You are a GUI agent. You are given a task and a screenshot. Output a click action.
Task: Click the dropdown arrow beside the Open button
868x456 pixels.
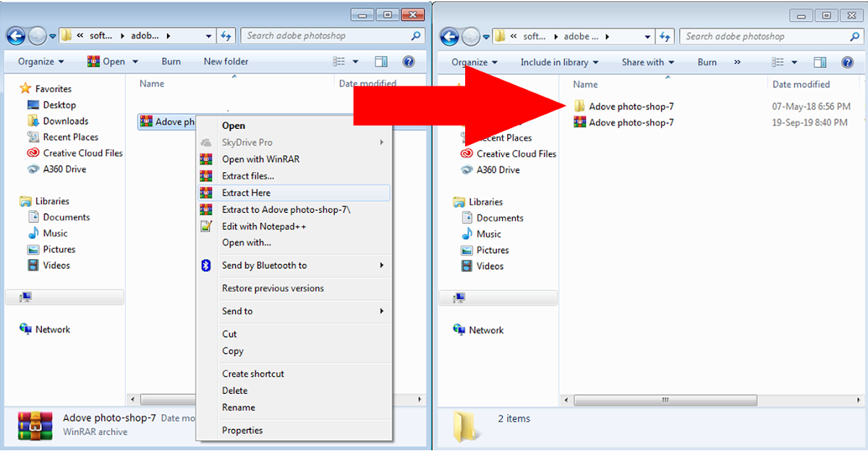pos(135,62)
